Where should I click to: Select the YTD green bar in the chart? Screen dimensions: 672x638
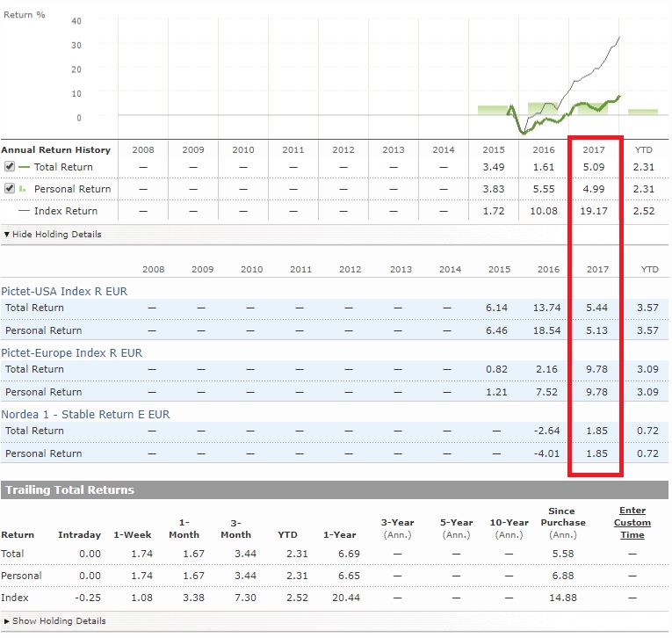(x=642, y=112)
